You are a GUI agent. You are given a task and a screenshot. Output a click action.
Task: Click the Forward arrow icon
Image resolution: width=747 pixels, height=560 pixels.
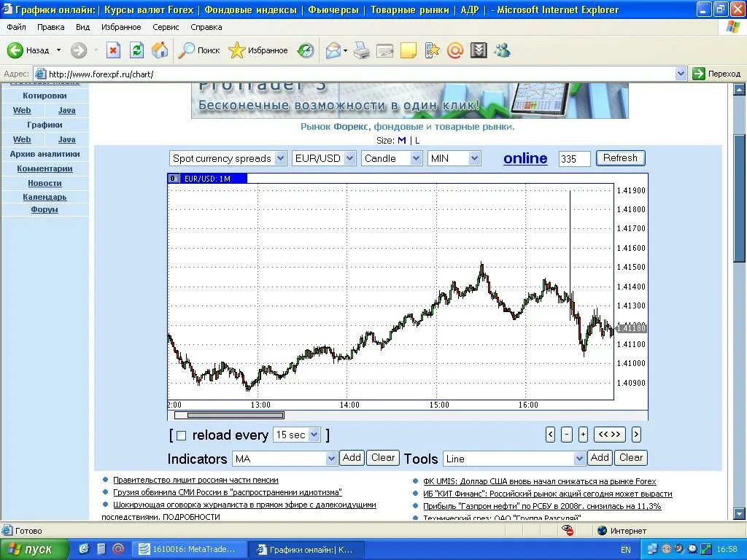(79, 50)
